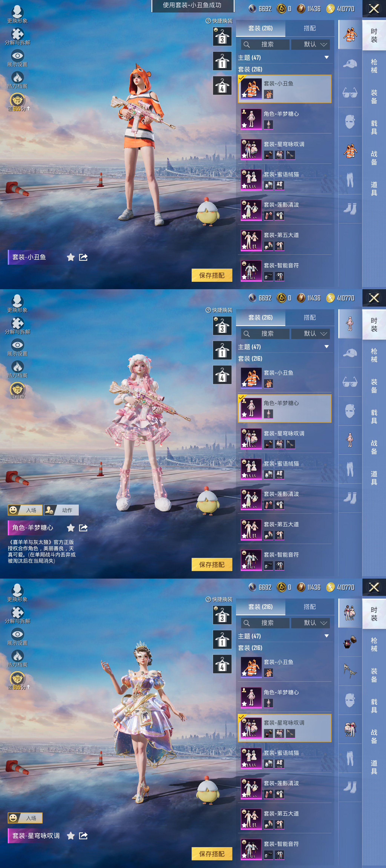Select glasses category icon in the 小丑鱼 preview screen
The image size is (386, 868).
350,93
